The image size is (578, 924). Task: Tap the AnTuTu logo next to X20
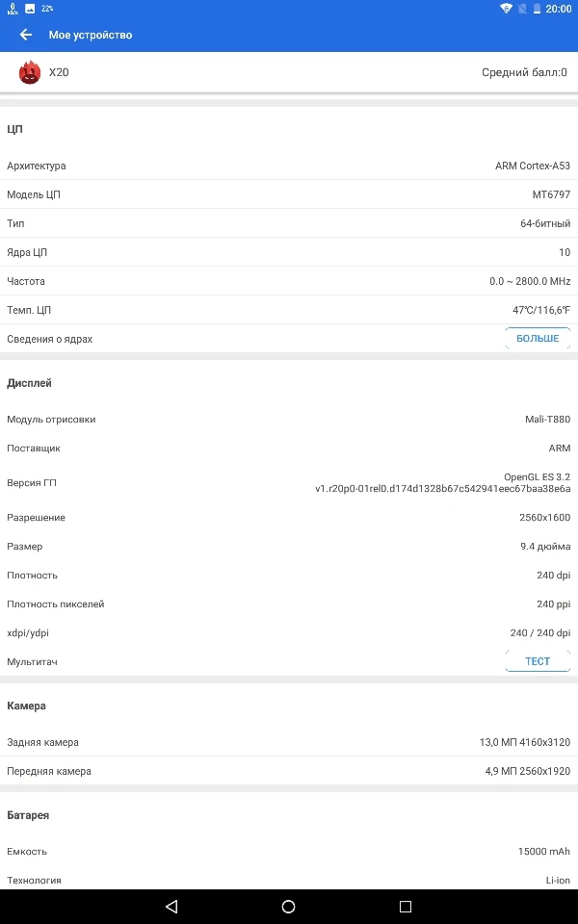30,72
